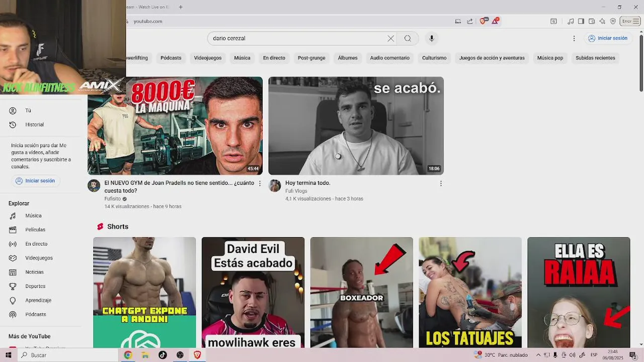Open the Brave Rewards triangle icon

(x=495, y=21)
